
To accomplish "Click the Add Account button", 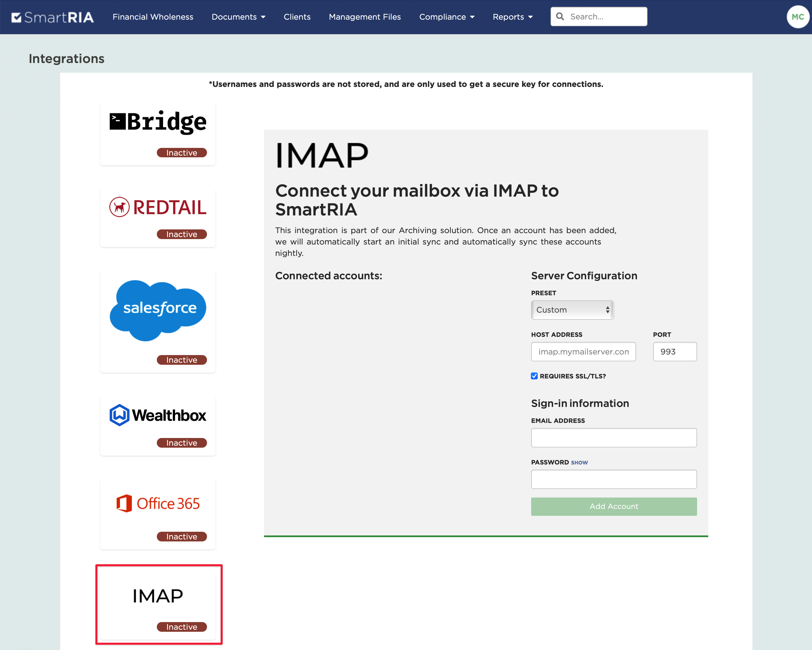I will pyautogui.click(x=614, y=507).
